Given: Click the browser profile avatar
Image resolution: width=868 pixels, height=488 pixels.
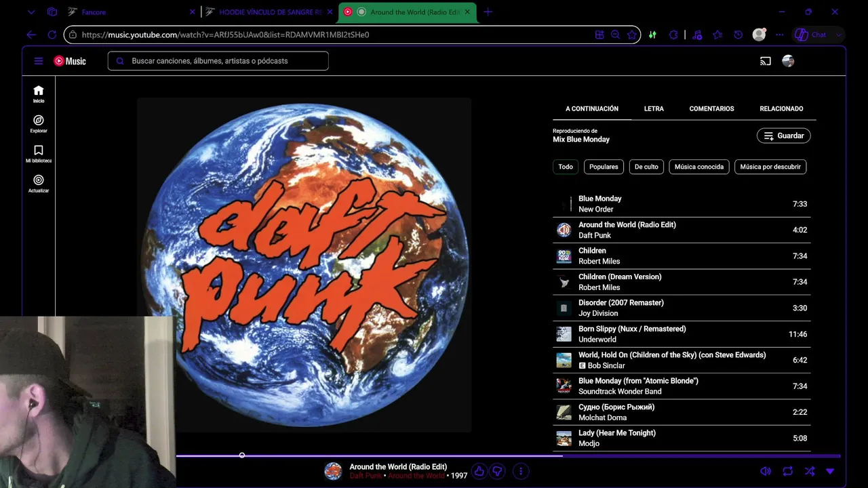Looking at the screenshot, I should pos(759,35).
